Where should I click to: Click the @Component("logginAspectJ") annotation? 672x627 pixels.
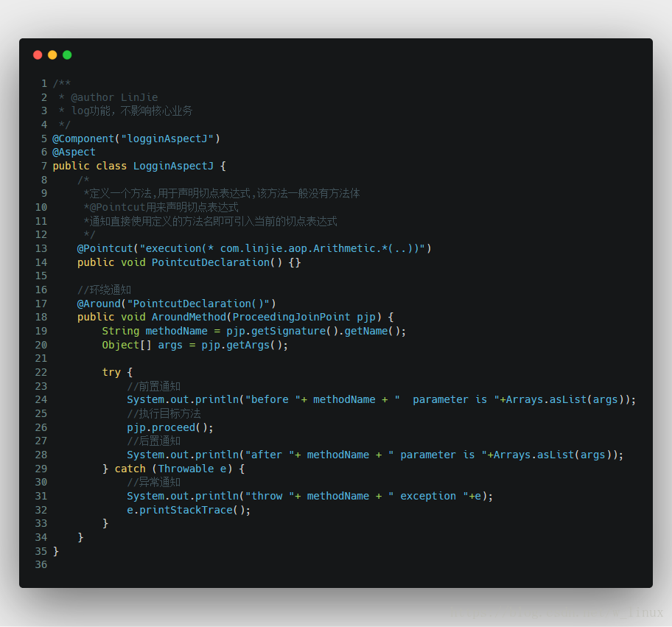[136, 139]
